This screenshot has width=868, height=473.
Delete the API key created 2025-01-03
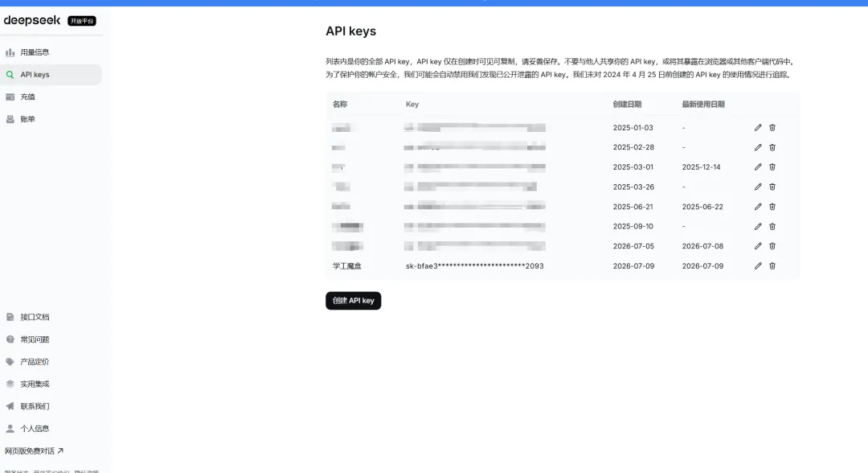(772, 127)
